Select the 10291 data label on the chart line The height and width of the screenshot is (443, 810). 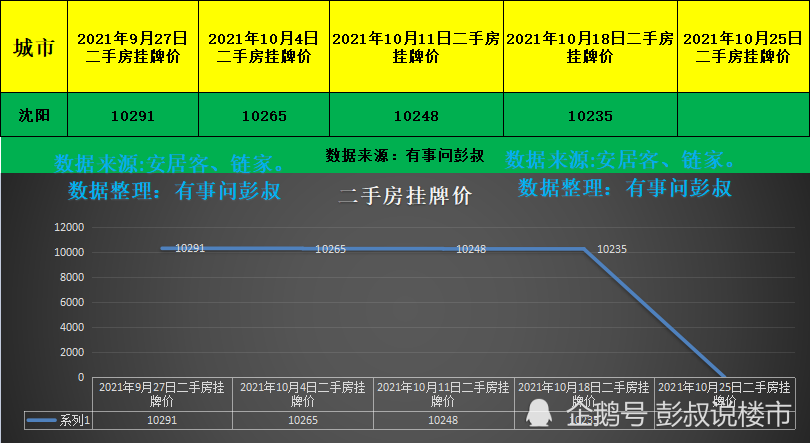[x=190, y=248]
